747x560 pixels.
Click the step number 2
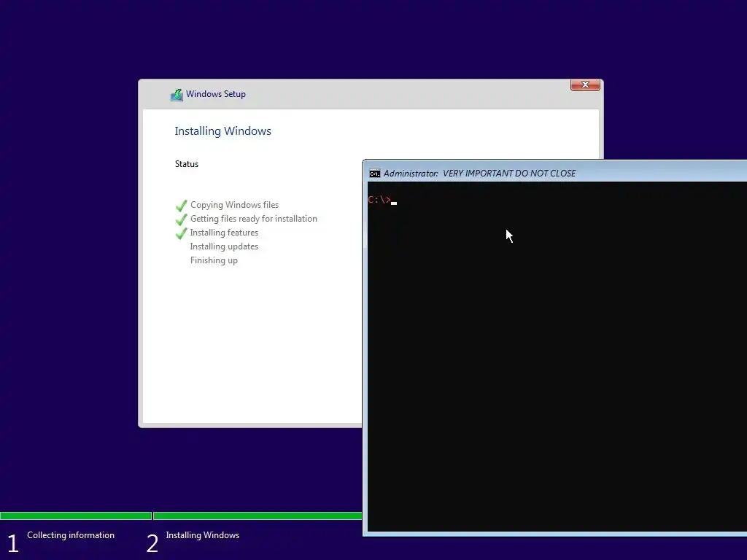[x=152, y=543]
